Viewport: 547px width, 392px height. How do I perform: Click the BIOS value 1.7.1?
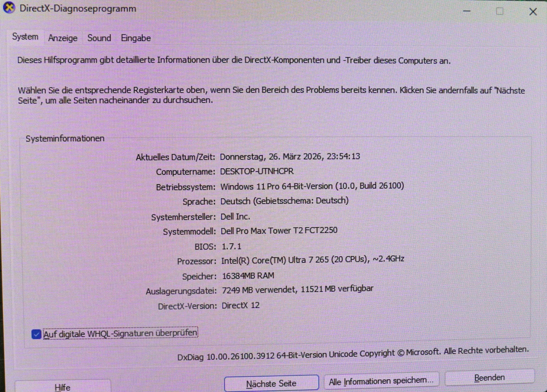pos(231,246)
